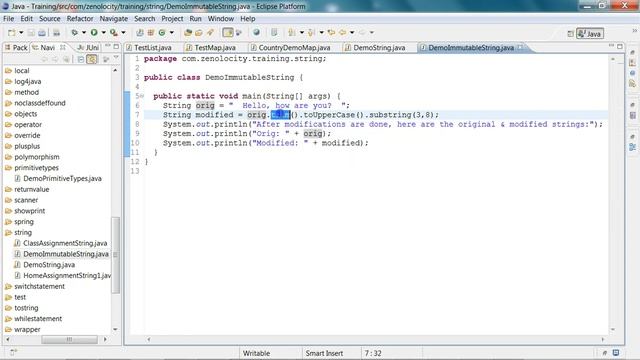
Task: Switch to the JUnit view tab
Action: [x=89, y=48]
